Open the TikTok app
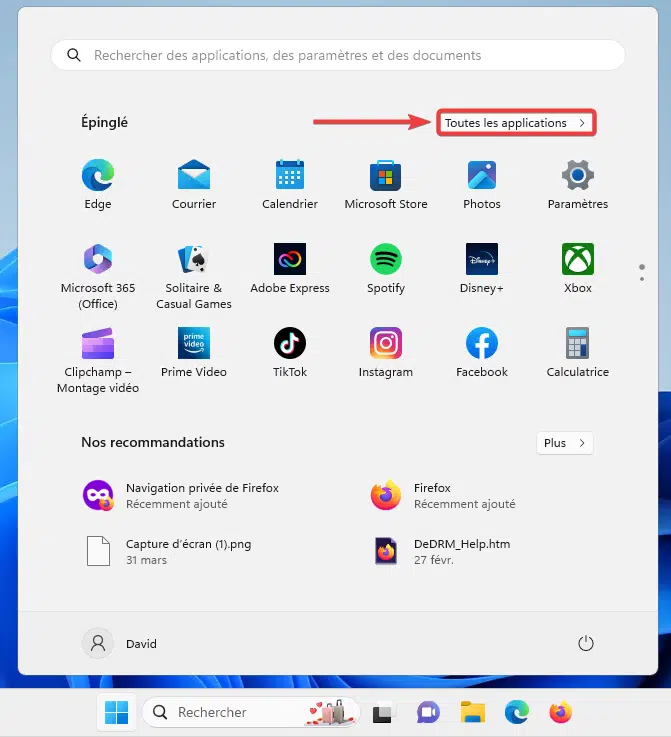 (290, 353)
